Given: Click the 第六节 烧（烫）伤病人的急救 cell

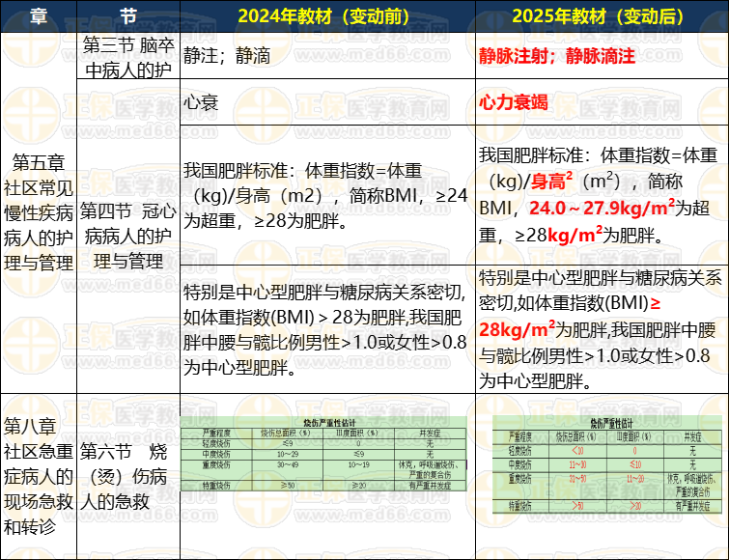Looking at the screenshot, I should tap(126, 475).
